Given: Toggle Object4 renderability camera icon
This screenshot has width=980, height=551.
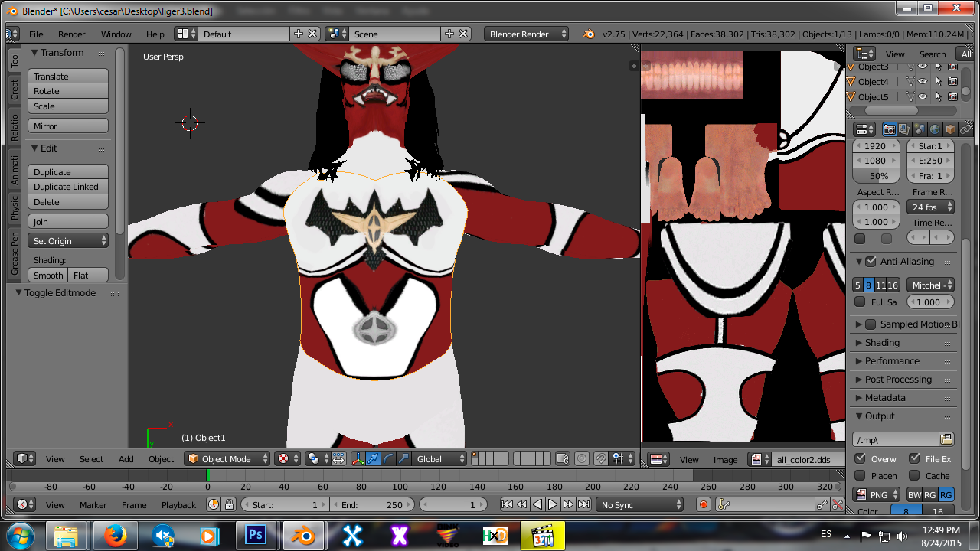Looking at the screenshot, I should point(952,81).
